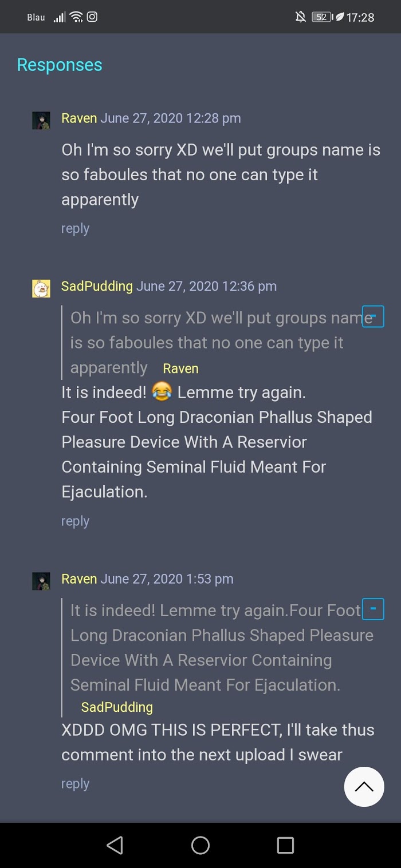Tap SadPudding's pudding avatar

tap(41, 288)
